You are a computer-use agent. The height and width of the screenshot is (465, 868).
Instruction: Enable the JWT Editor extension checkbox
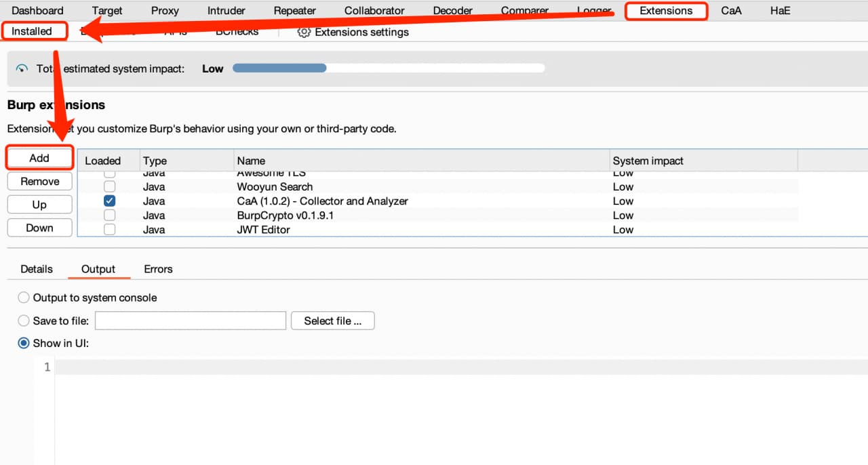click(x=109, y=229)
